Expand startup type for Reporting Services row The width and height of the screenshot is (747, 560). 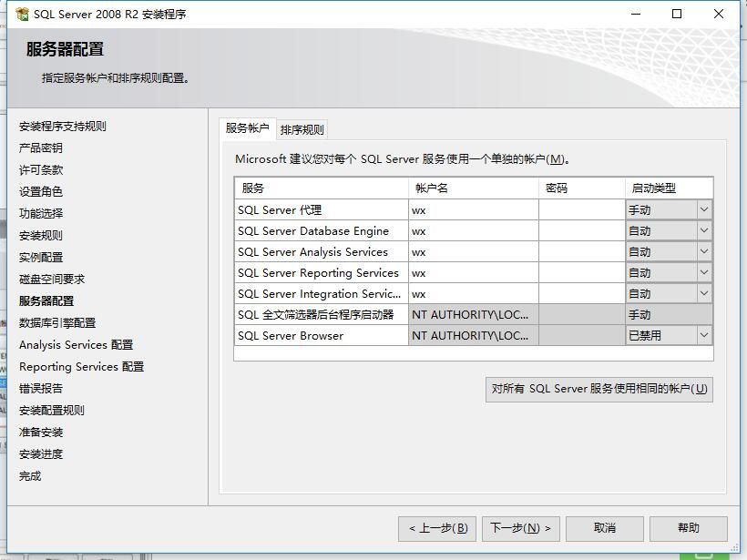(x=704, y=272)
